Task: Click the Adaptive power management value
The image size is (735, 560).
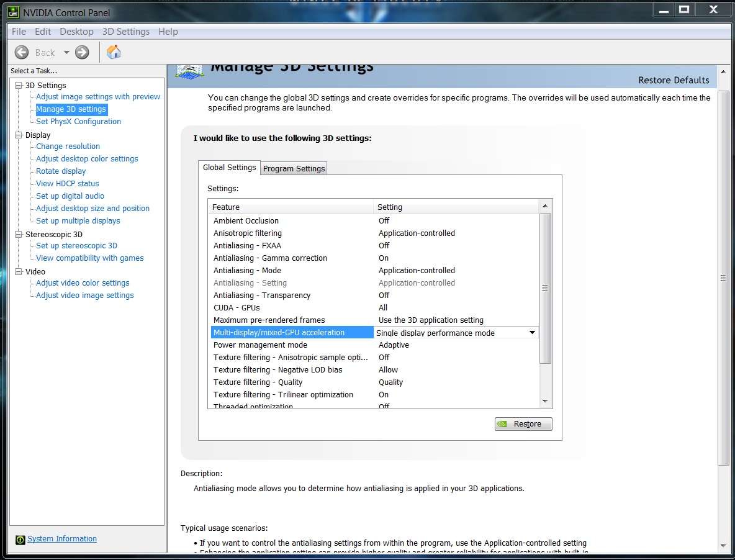Action: click(x=394, y=345)
